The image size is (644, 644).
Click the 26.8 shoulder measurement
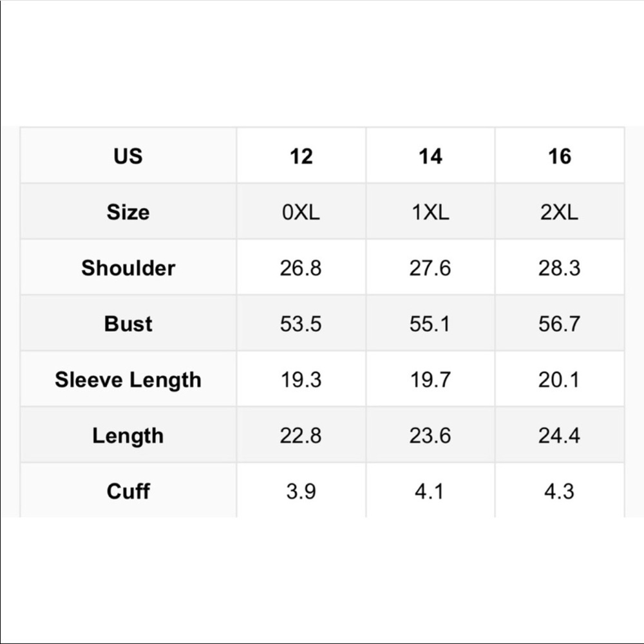301,268
